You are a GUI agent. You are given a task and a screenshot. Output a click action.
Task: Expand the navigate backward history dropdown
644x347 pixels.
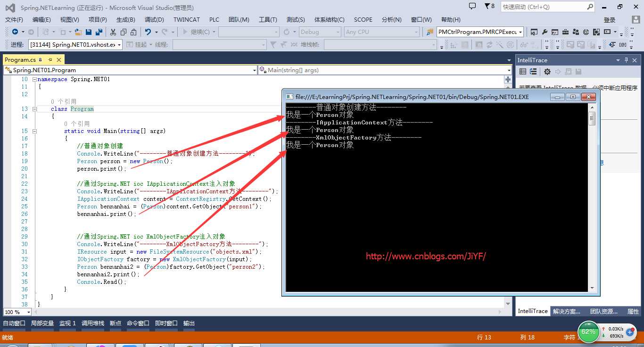23,32
